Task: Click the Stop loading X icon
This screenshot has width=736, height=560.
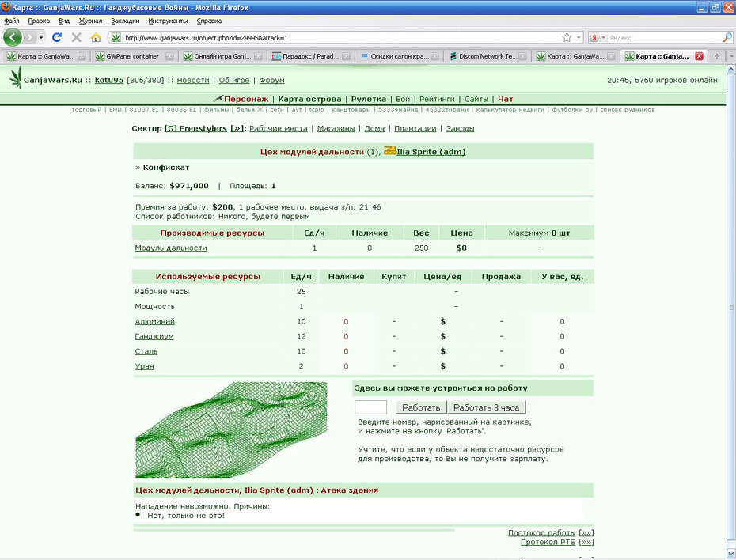Action: pyautogui.click(x=77, y=37)
